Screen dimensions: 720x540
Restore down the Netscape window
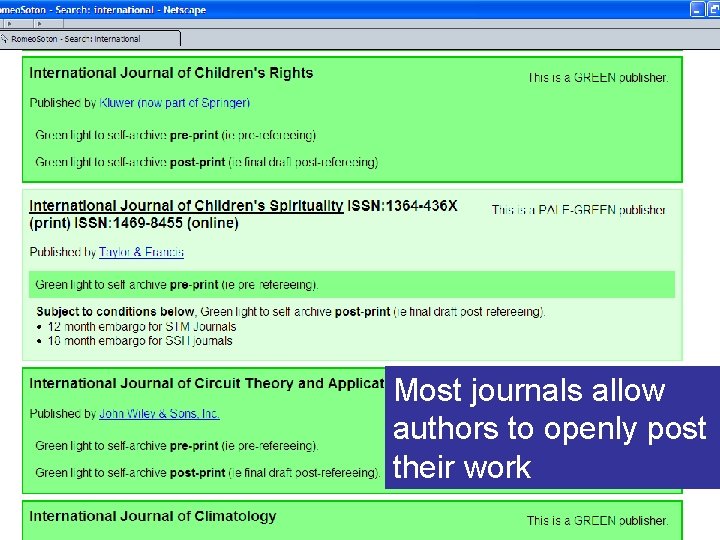coord(714,9)
